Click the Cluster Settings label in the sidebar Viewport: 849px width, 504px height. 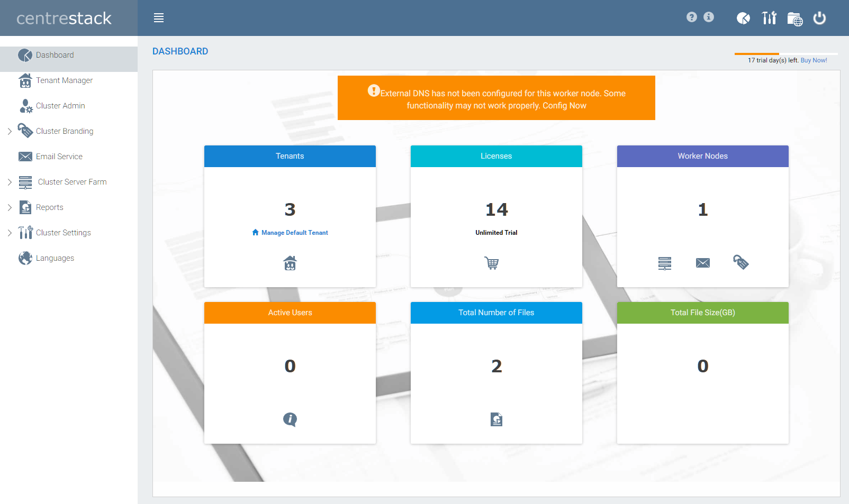click(64, 233)
